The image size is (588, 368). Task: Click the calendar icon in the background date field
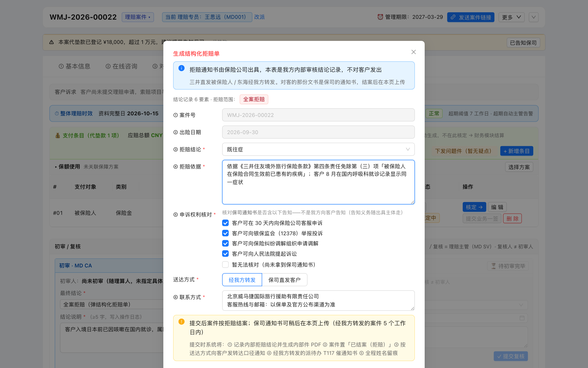[522, 318]
